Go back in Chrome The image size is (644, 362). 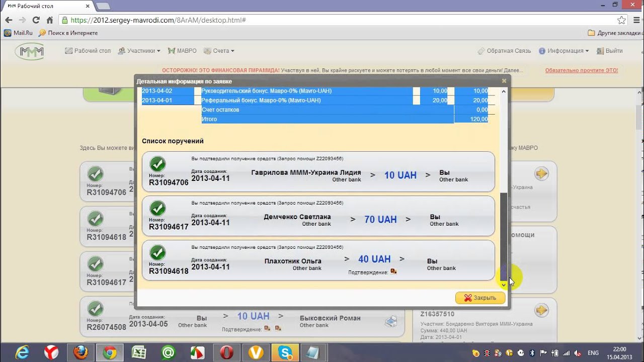[9, 20]
